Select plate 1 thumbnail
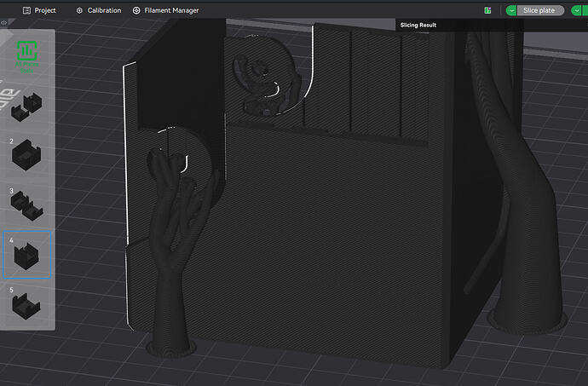588x386 pixels. tap(26, 106)
